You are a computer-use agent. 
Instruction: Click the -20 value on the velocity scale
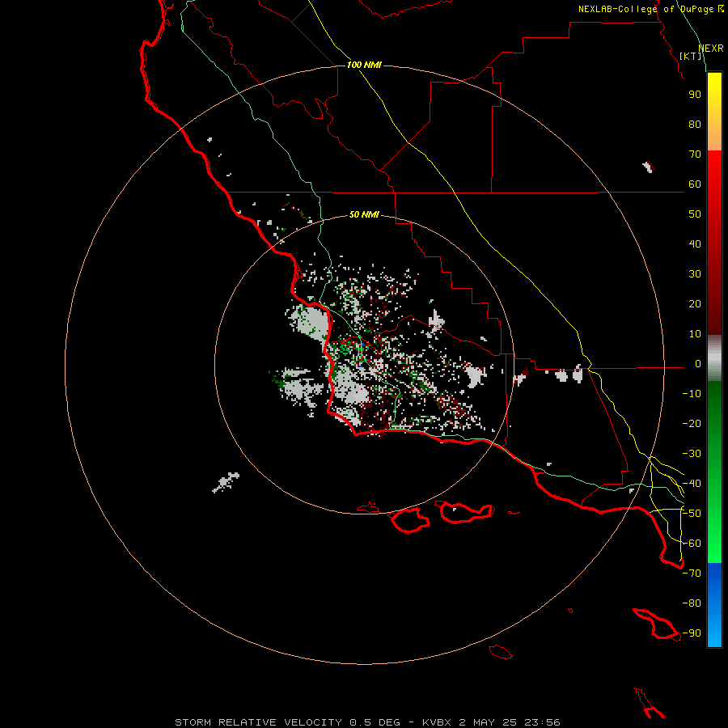point(692,424)
